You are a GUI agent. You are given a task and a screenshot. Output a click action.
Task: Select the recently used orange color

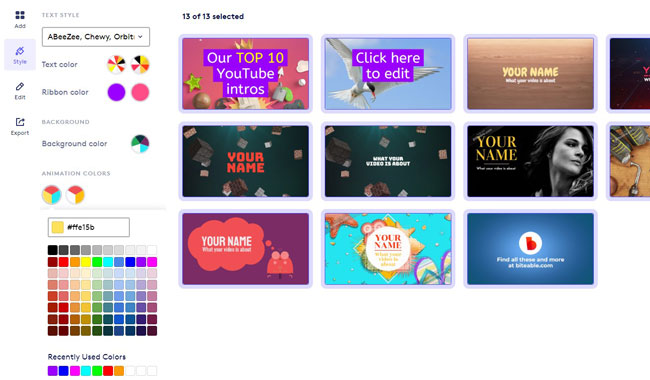119,370
